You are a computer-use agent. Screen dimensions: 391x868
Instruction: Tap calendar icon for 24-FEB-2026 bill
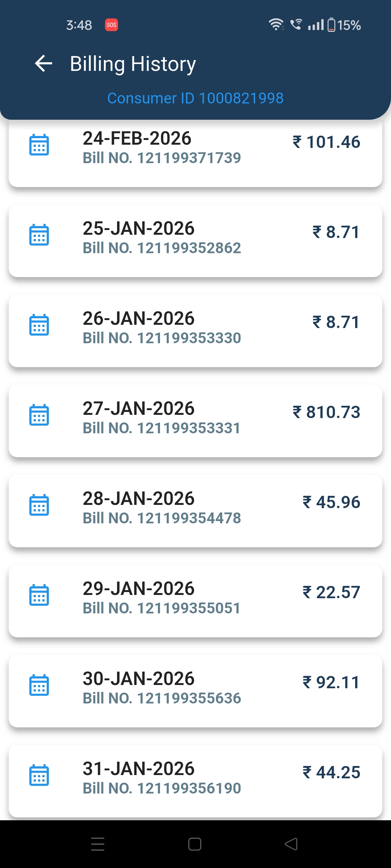[39, 145]
